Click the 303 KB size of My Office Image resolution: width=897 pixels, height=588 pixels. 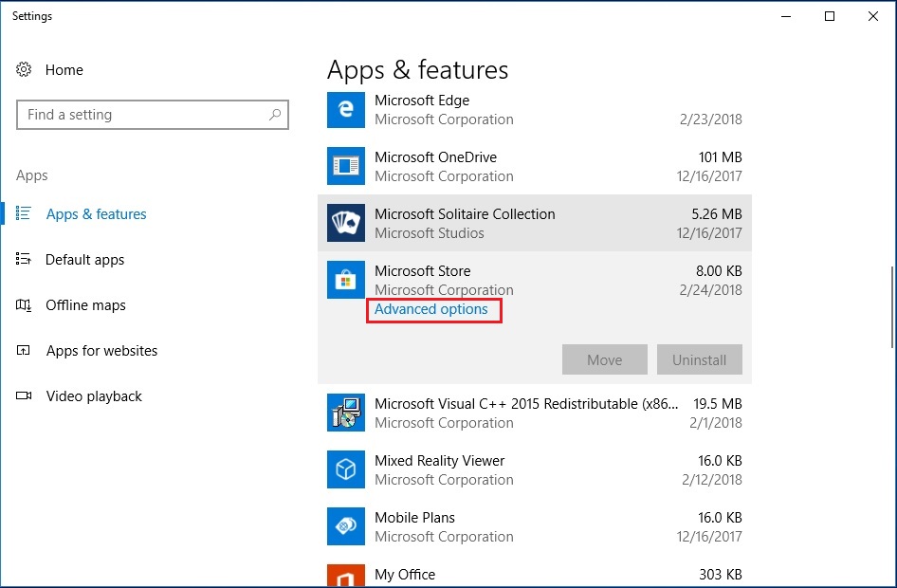721,575
